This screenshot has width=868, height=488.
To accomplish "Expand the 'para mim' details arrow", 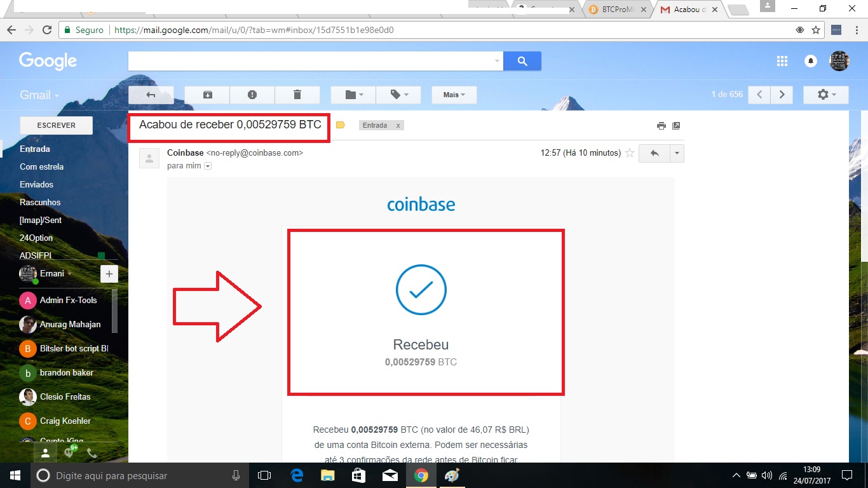I will tap(208, 166).
